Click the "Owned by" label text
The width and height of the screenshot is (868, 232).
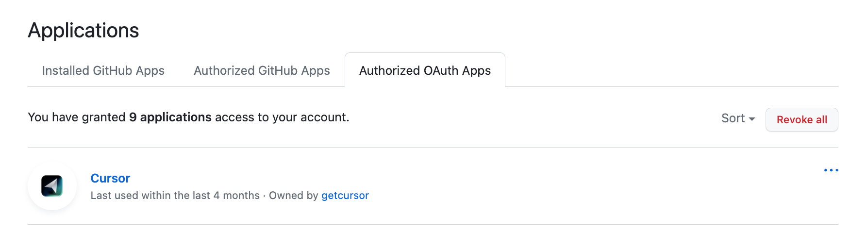[x=293, y=196]
